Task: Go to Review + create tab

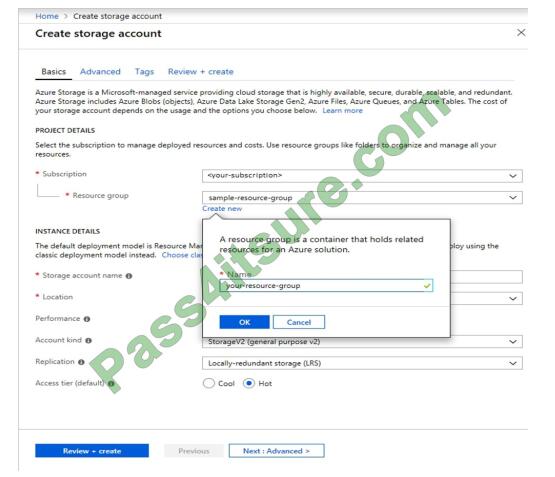Action: pos(201,71)
